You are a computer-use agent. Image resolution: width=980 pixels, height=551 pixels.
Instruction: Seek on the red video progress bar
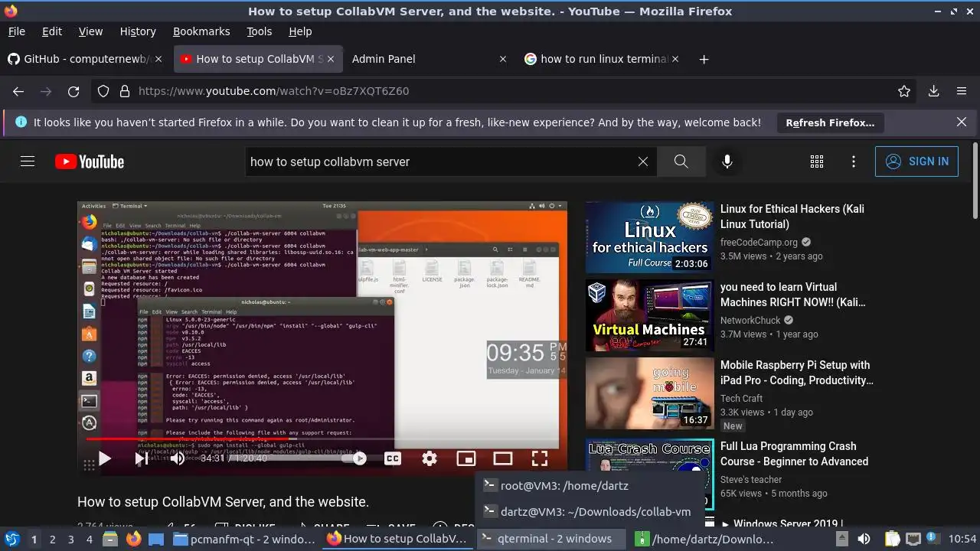pos(322,439)
